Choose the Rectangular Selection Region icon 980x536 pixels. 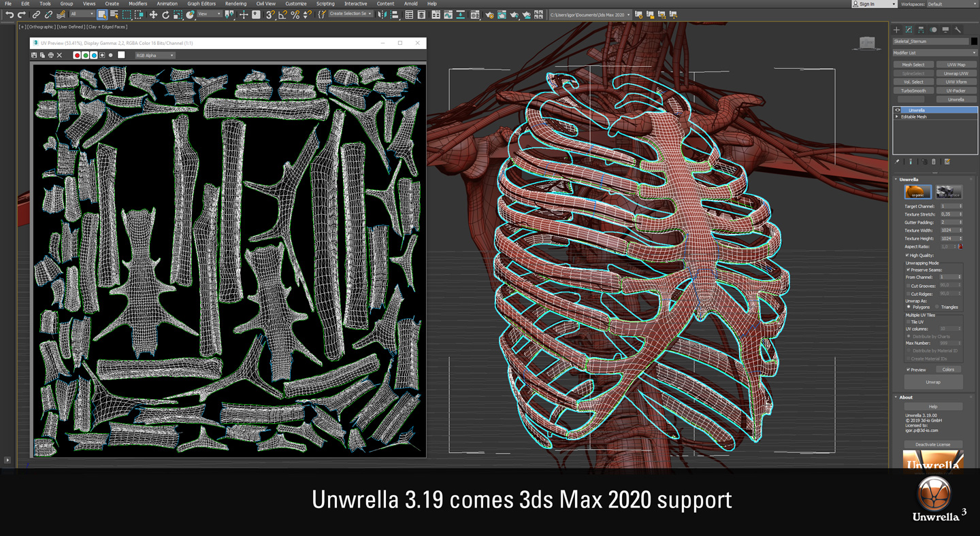127,14
